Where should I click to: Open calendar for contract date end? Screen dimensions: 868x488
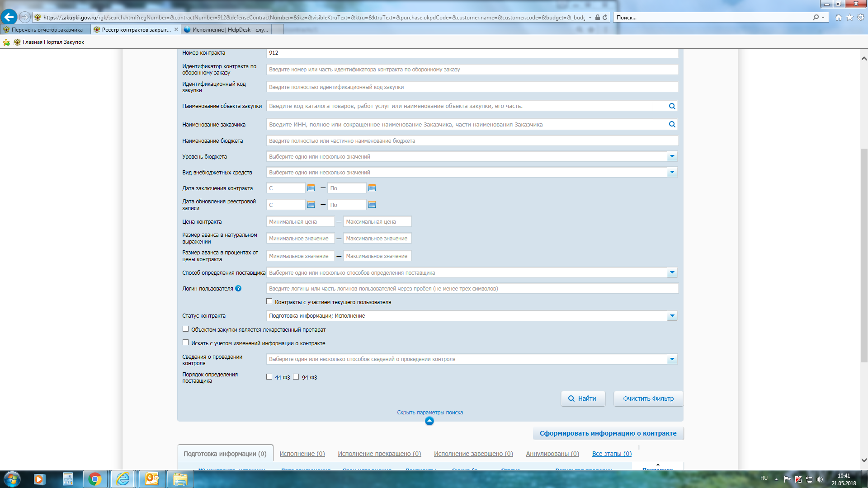coord(372,188)
